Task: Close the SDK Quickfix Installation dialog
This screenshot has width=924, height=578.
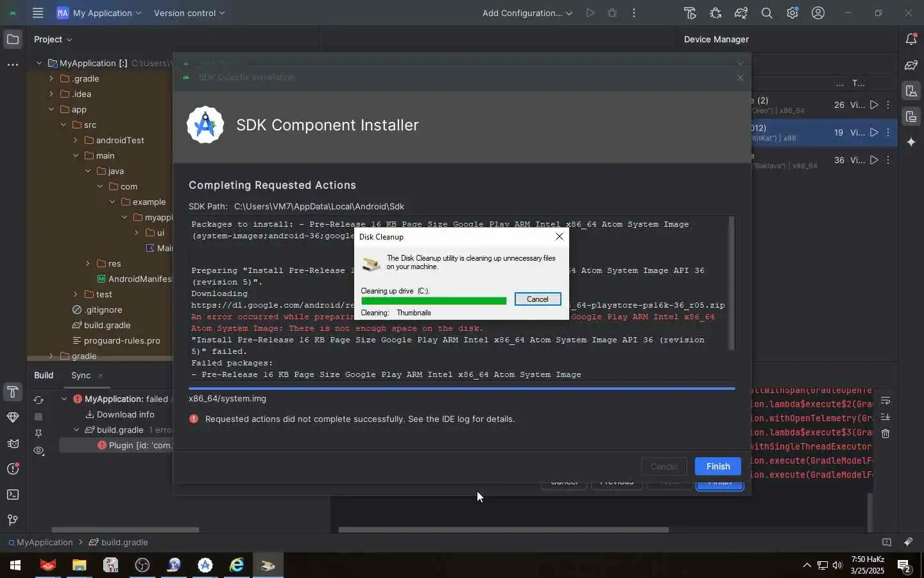Action: pos(740,78)
